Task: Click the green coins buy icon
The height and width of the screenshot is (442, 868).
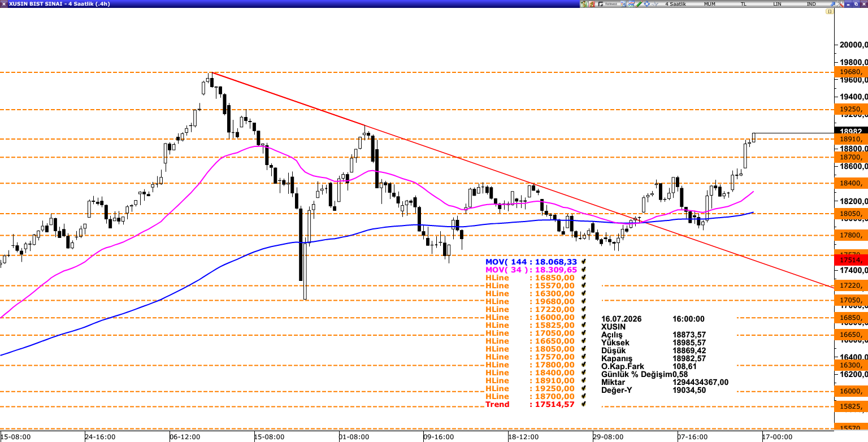Action: 583,4
